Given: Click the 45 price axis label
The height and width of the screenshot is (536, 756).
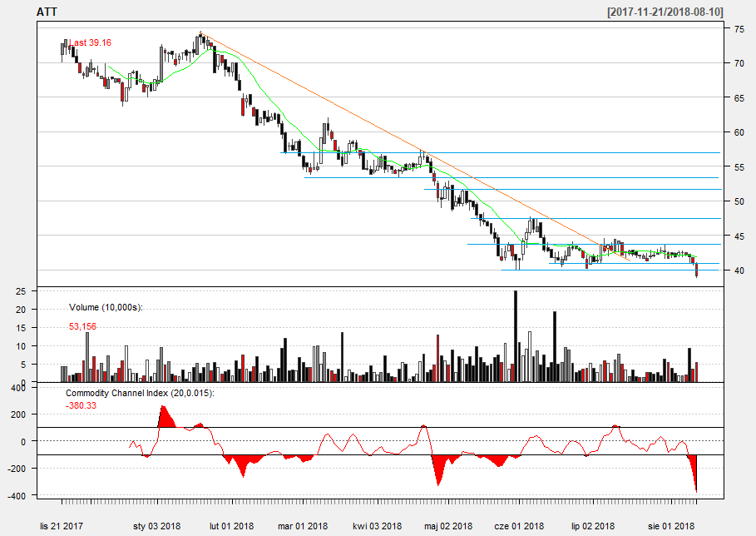Looking at the screenshot, I should click(739, 236).
